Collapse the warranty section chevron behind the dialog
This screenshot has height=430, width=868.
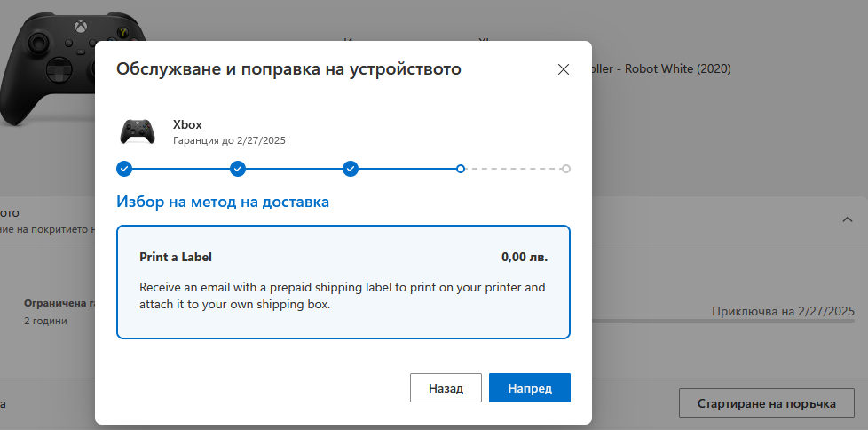847,219
